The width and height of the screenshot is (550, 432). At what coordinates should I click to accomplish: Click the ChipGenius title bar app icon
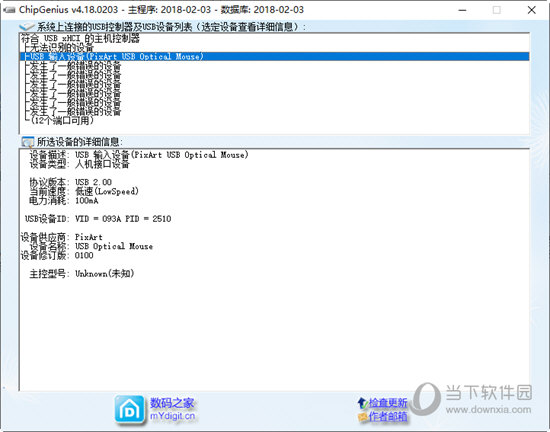click(x=9, y=10)
